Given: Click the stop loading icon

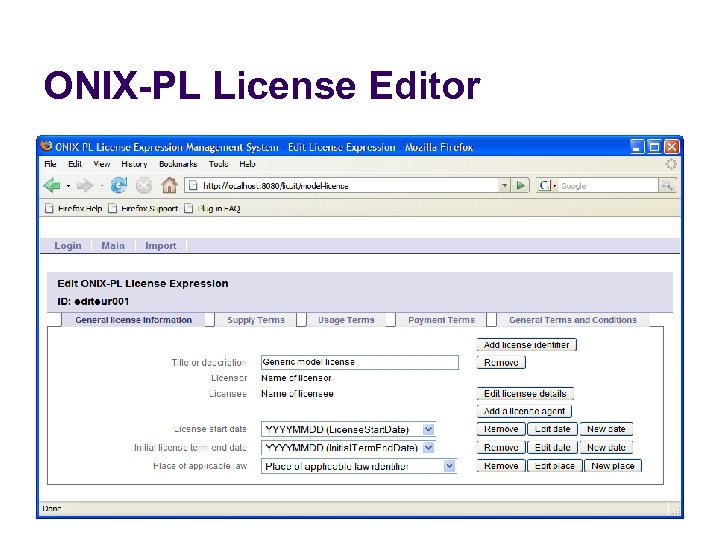Looking at the screenshot, I should tap(144, 186).
